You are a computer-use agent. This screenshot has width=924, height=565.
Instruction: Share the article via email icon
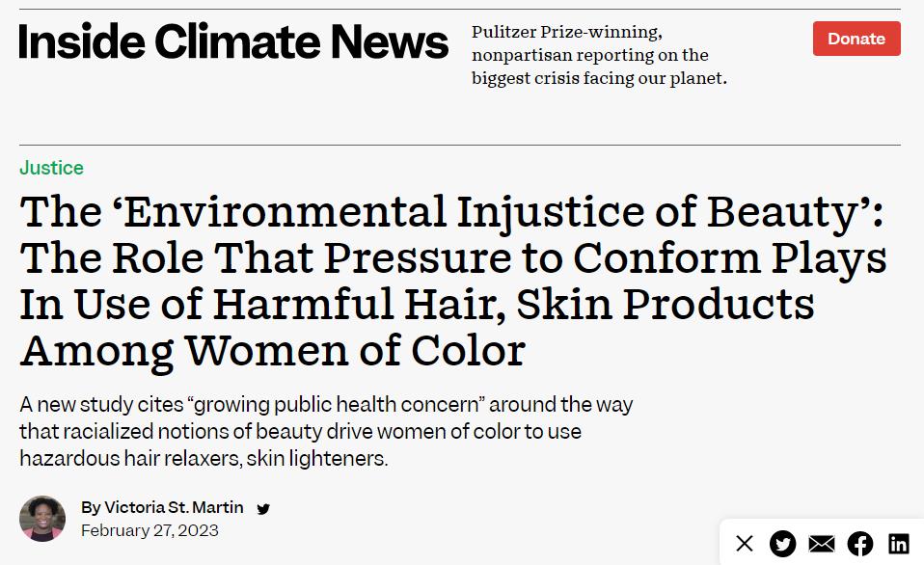click(822, 544)
